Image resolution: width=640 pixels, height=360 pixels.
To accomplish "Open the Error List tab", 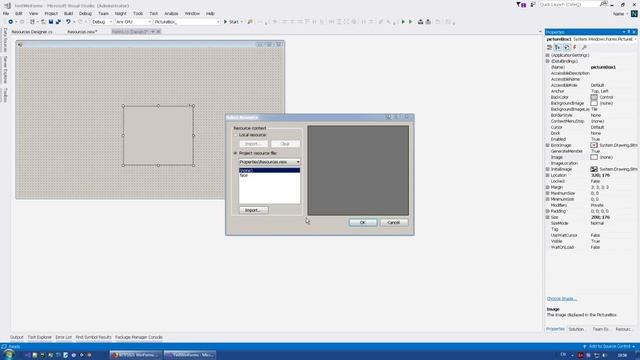I will coord(63,337).
